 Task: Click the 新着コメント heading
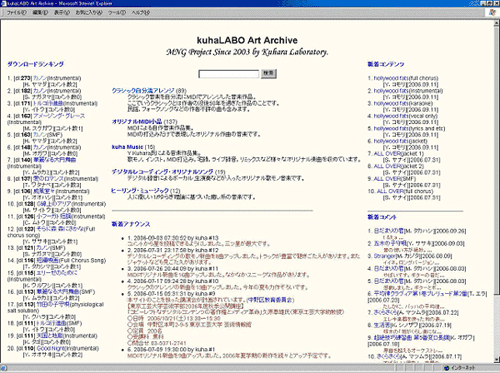click(382, 217)
